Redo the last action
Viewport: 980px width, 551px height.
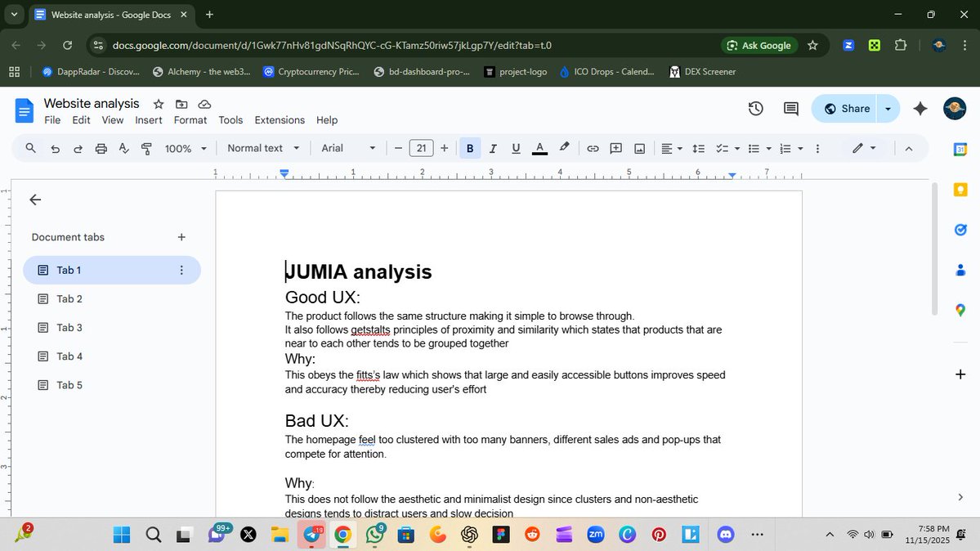(x=78, y=148)
